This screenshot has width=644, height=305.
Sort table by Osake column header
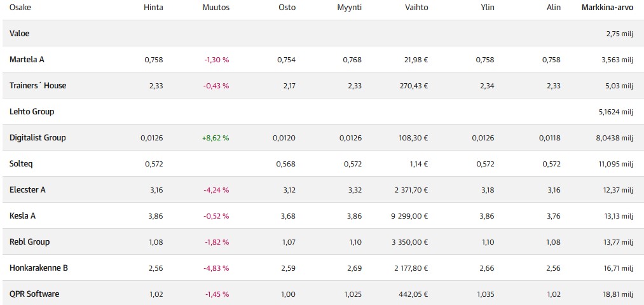20,8
